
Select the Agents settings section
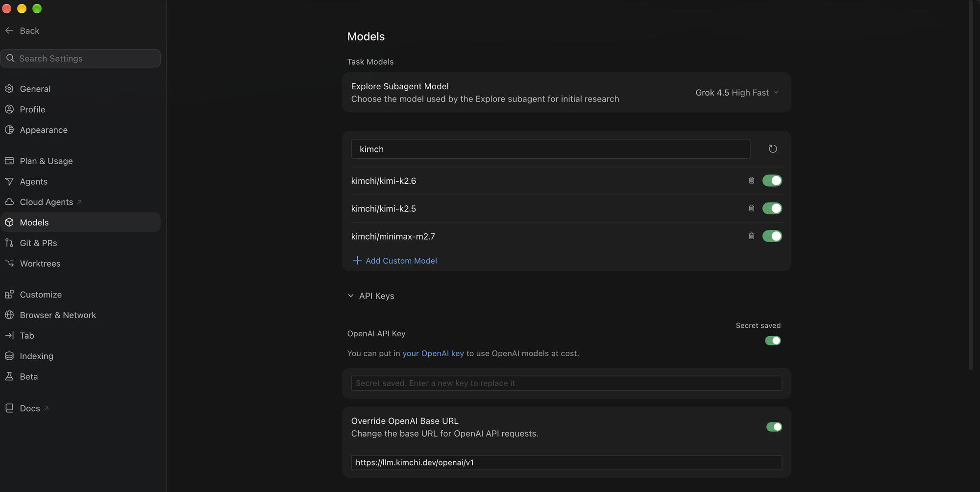tap(80, 181)
